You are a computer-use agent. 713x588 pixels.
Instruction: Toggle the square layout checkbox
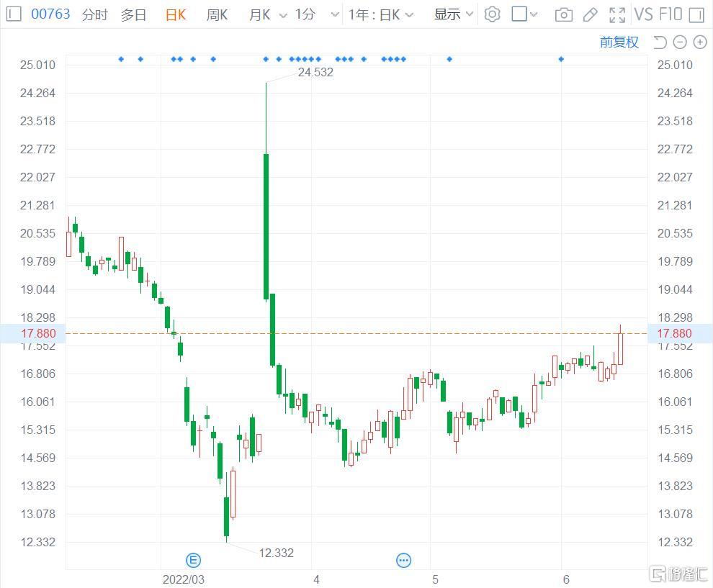tap(519, 14)
